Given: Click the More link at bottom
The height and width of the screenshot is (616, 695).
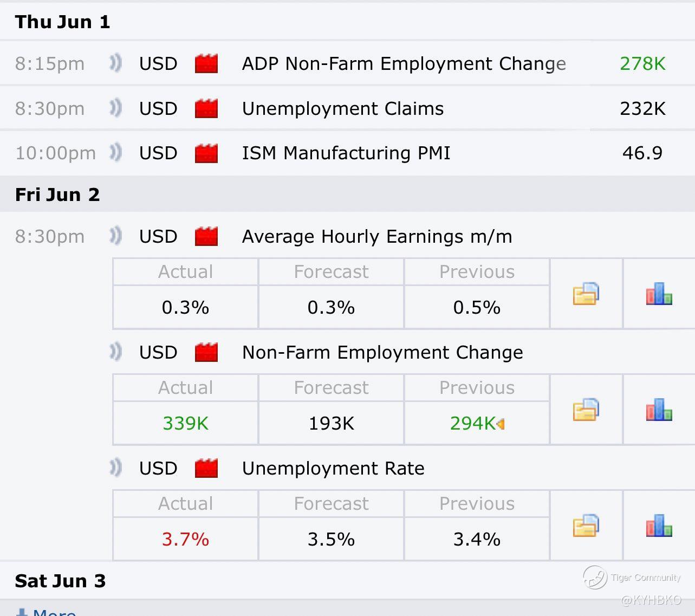Looking at the screenshot, I should (53, 612).
